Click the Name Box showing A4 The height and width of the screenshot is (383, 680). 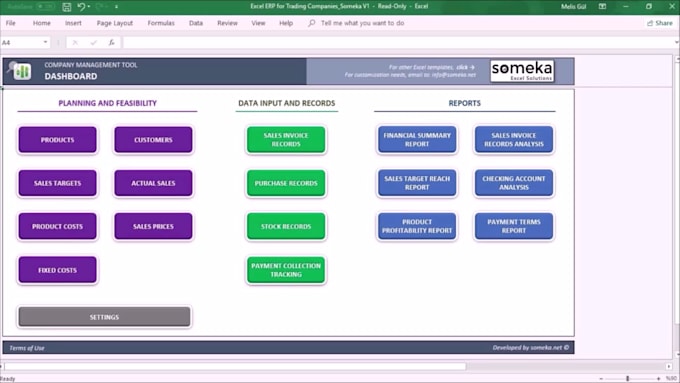click(x=22, y=42)
